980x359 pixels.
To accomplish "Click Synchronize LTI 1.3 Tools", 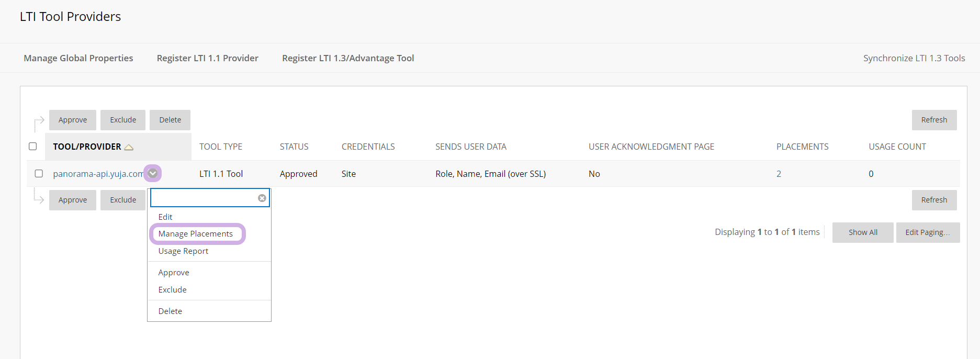I will click(x=914, y=58).
